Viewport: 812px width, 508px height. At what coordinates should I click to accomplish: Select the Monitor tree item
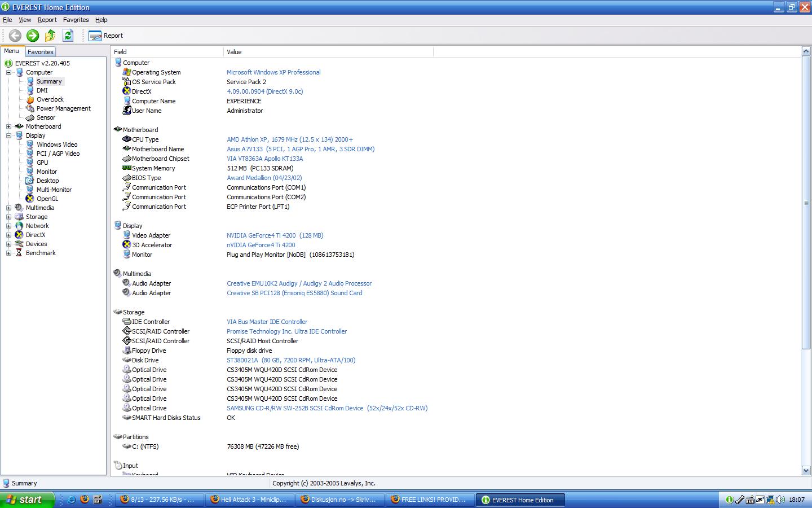47,172
